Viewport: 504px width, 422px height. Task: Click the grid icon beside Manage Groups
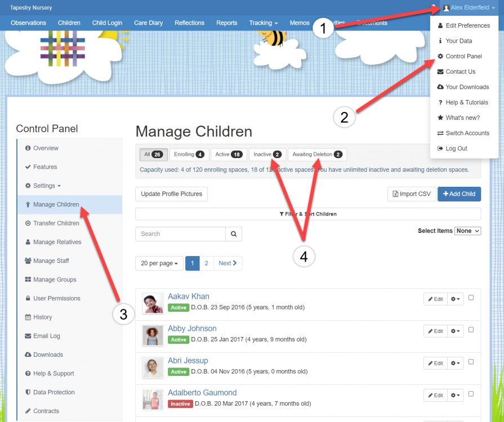[x=28, y=280]
